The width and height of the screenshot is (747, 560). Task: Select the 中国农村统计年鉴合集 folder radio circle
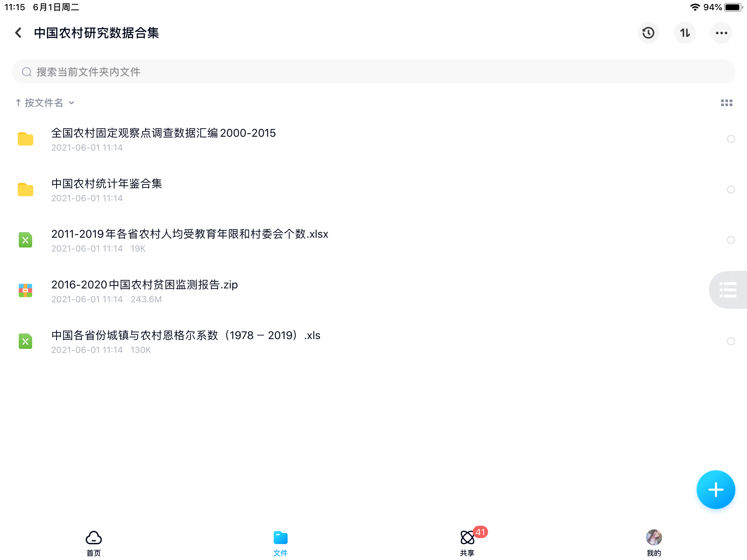(x=731, y=190)
